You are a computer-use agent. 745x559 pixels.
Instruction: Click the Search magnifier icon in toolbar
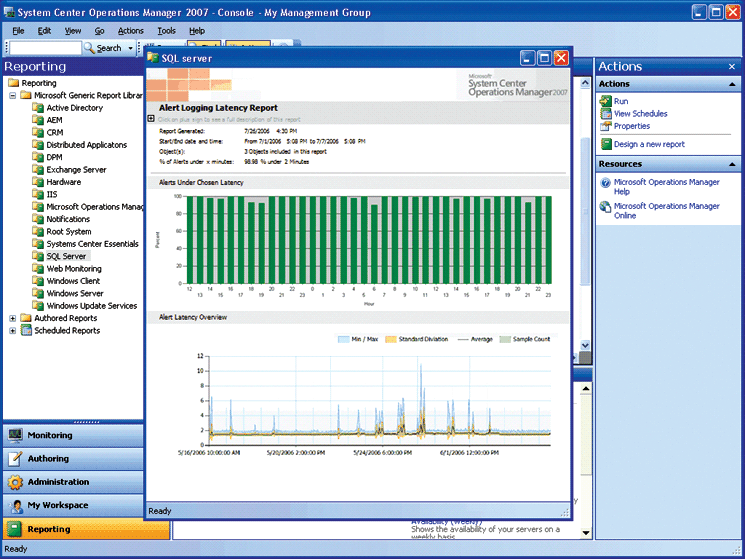click(89, 48)
